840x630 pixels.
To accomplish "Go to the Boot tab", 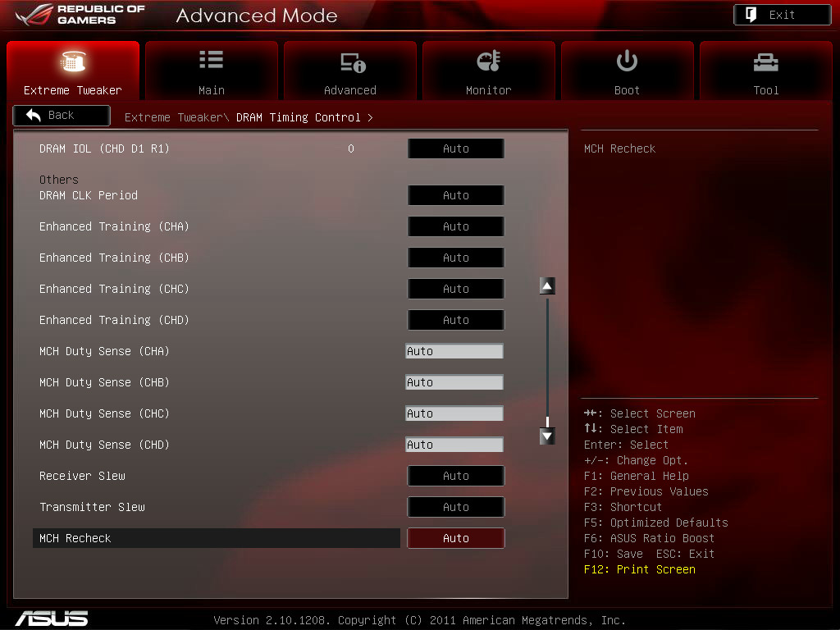I will click(x=628, y=71).
